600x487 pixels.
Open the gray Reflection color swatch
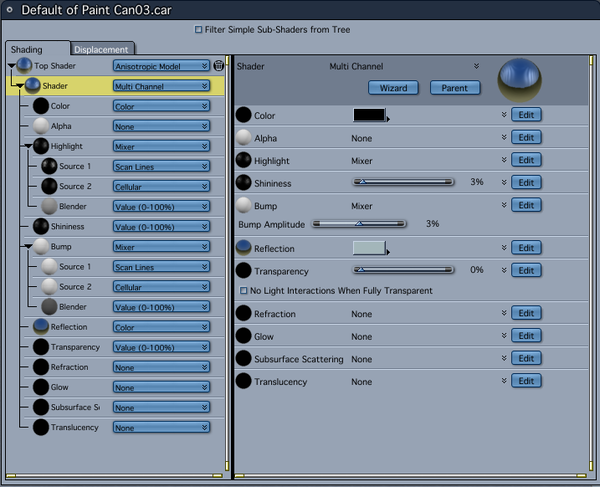pos(369,248)
